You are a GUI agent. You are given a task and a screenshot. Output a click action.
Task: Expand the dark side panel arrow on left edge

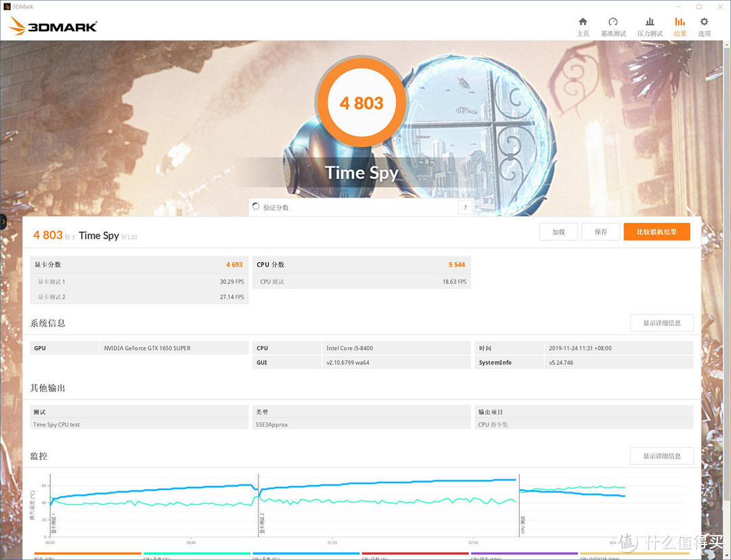pyautogui.click(x=3, y=222)
